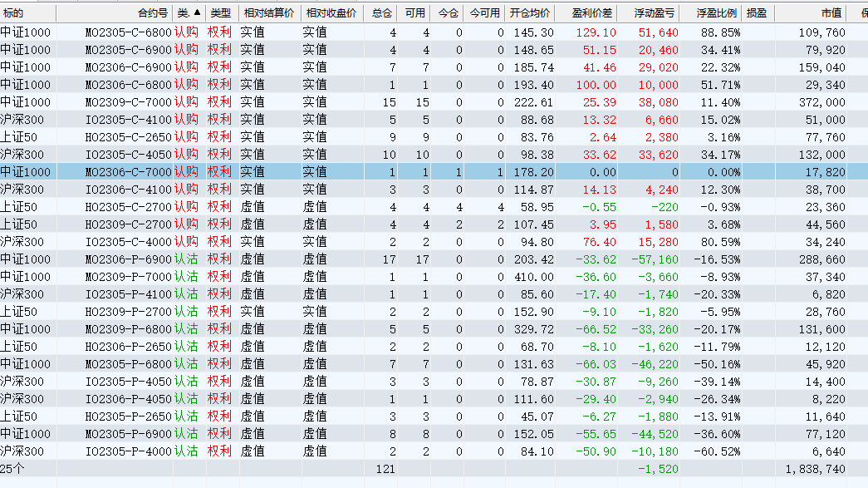Click price spread cell -66.52
This screenshot has width=868, height=488.
596,329
